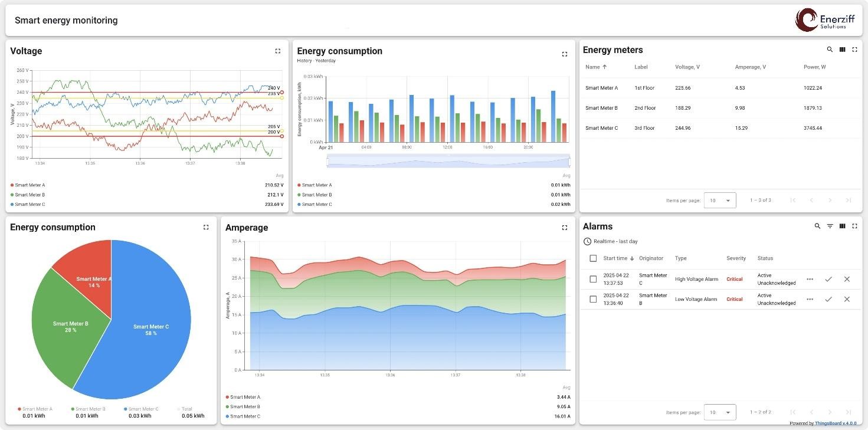
Task: Show columns selector in Energy meters widget
Action: pyautogui.click(x=842, y=50)
